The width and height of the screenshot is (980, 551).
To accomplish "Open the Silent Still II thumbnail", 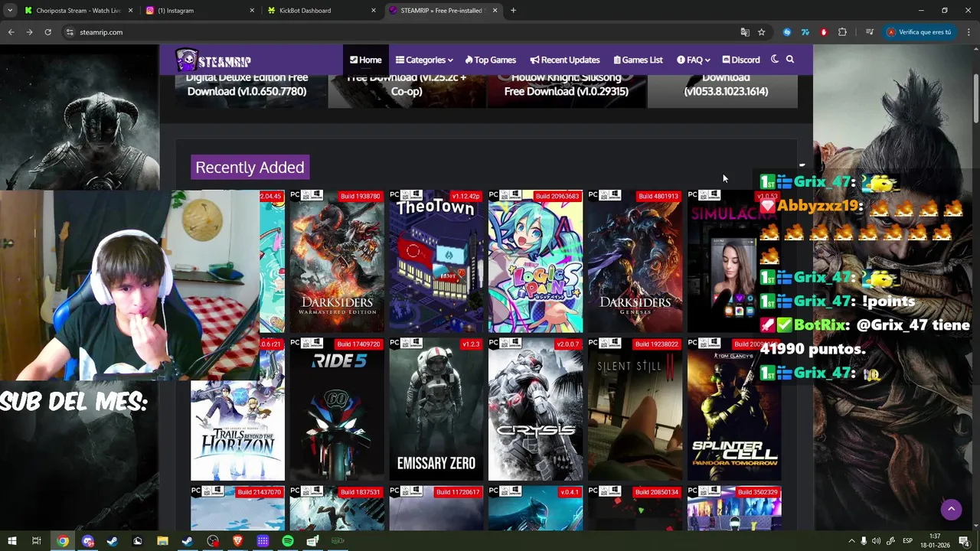I will point(635,409).
